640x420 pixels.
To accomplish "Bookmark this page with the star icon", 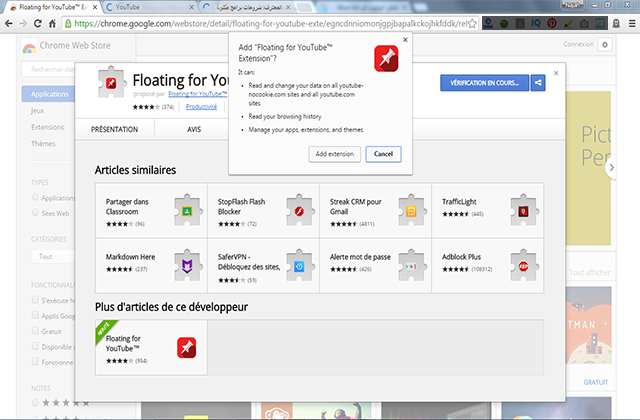I will coord(472,24).
